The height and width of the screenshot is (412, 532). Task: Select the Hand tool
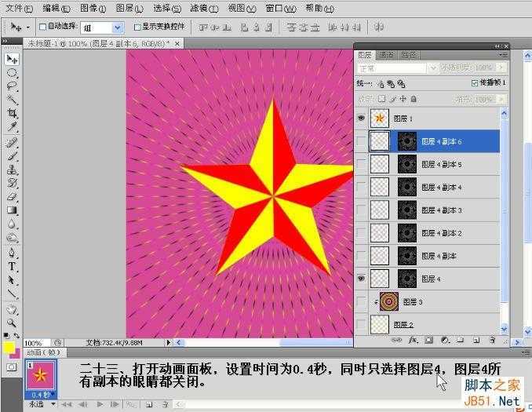click(12, 309)
